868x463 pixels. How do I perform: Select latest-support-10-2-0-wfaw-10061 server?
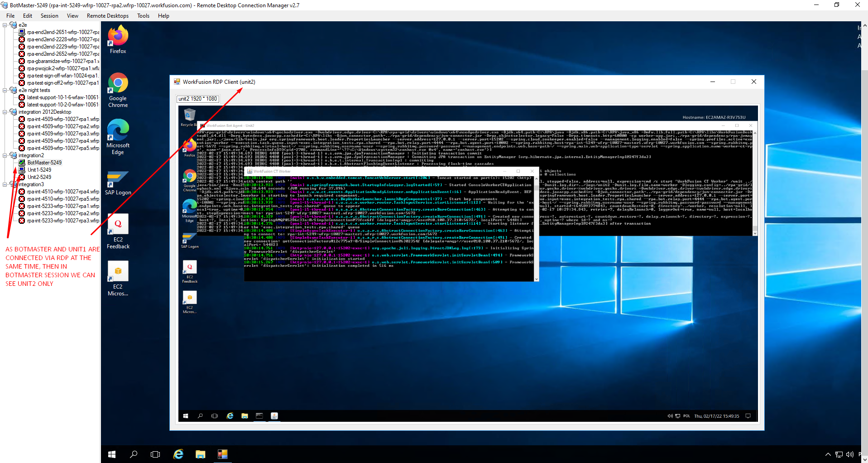[63, 105]
